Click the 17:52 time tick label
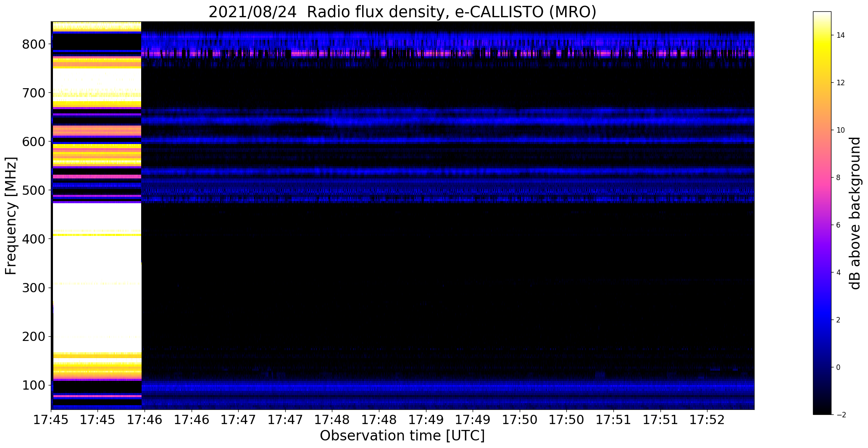 point(707,420)
